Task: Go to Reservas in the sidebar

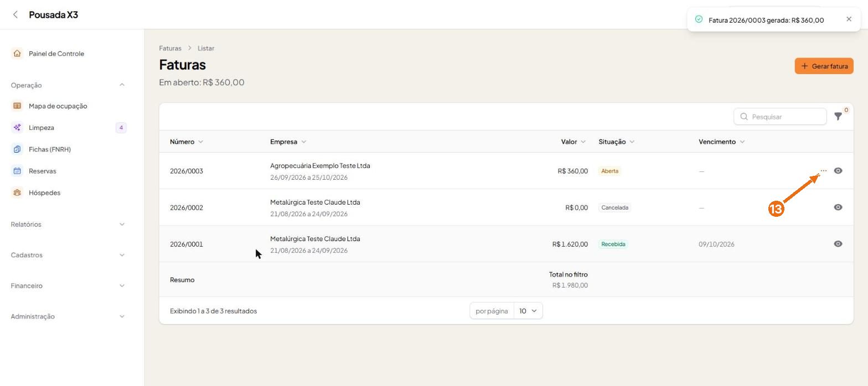Action: 42,171
